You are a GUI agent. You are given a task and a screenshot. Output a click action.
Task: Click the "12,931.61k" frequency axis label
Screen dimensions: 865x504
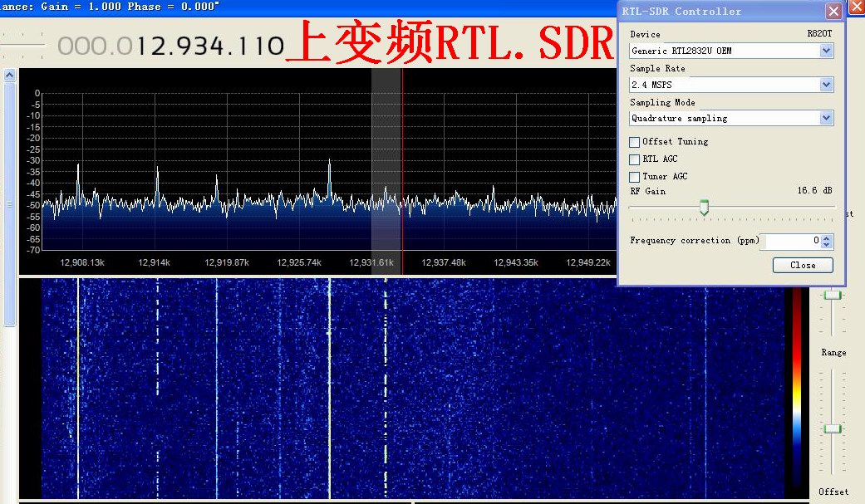point(371,262)
